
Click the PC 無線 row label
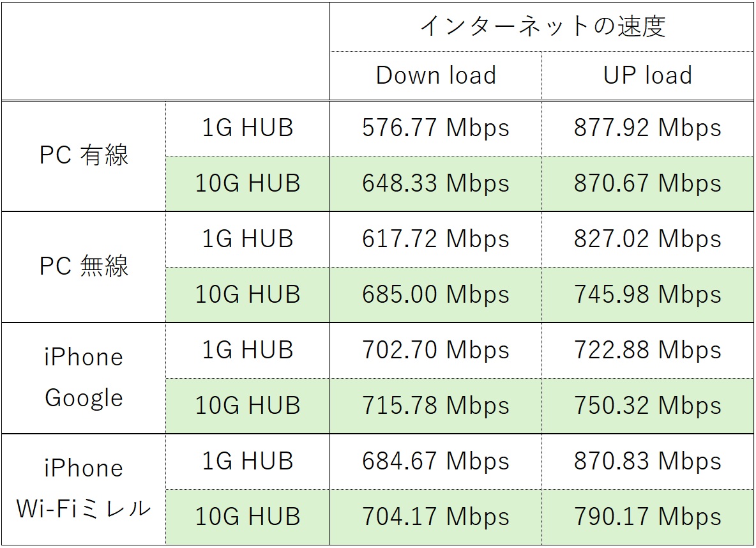point(84,266)
